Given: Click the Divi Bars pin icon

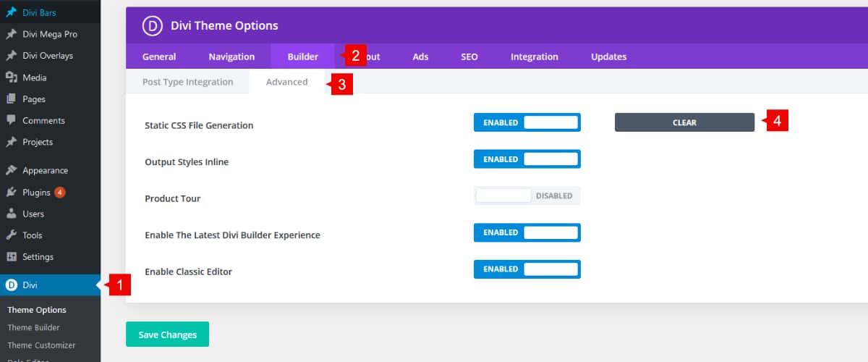Looking at the screenshot, I should (12, 13).
